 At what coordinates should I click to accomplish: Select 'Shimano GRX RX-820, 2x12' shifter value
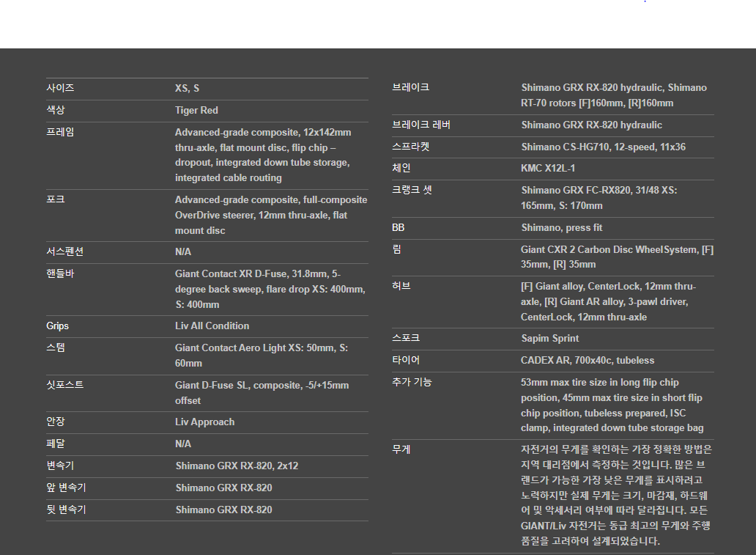pos(237,466)
